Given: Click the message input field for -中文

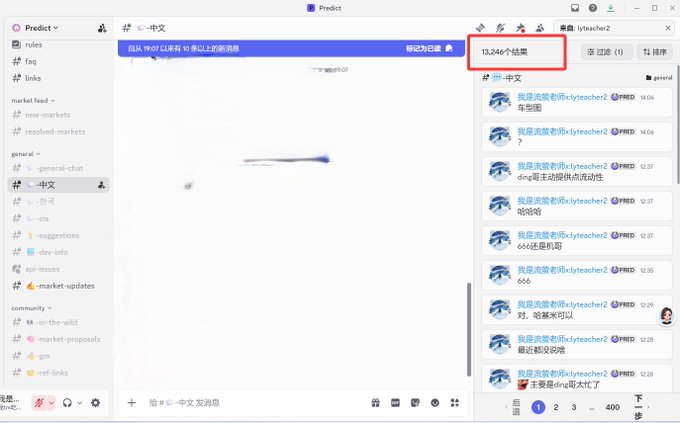Looking at the screenshot, I should 254,403.
